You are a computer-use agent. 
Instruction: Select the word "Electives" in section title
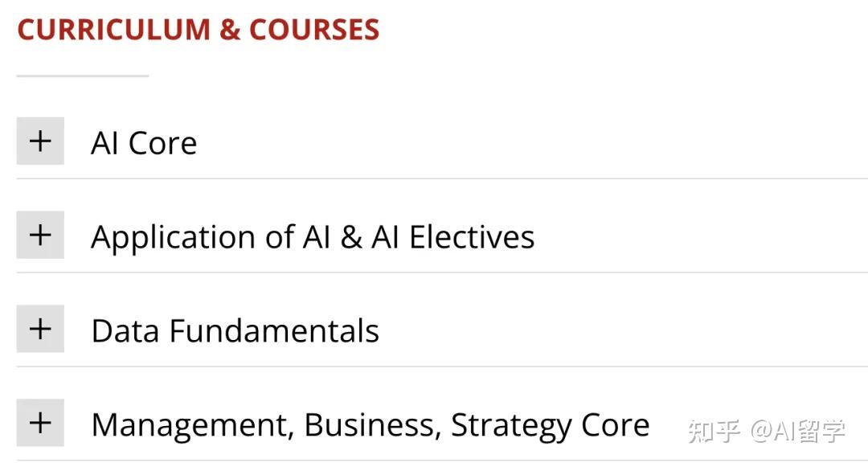pyautogui.click(x=472, y=237)
